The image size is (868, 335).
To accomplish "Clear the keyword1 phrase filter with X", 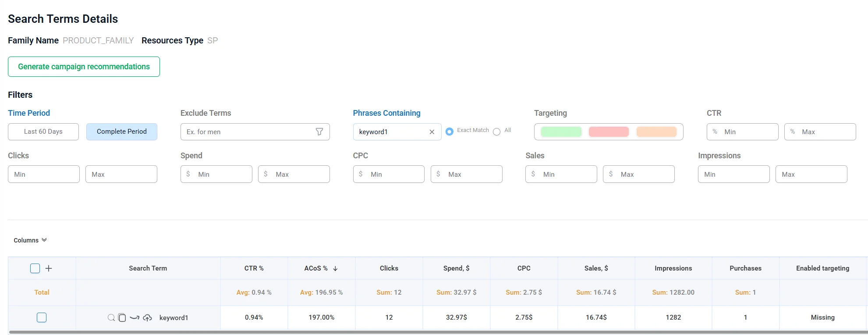I will click(432, 132).
